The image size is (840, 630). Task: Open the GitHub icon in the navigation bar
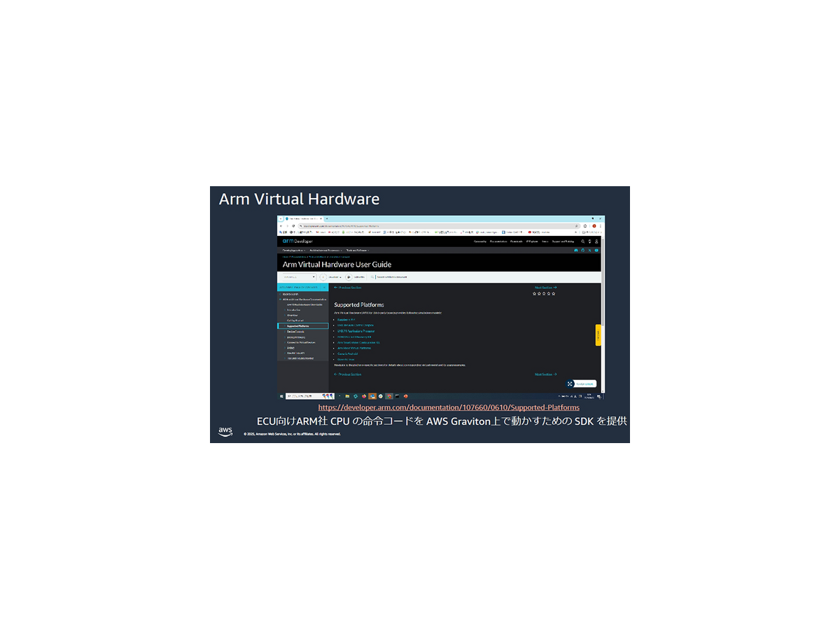tap(583, 250)
